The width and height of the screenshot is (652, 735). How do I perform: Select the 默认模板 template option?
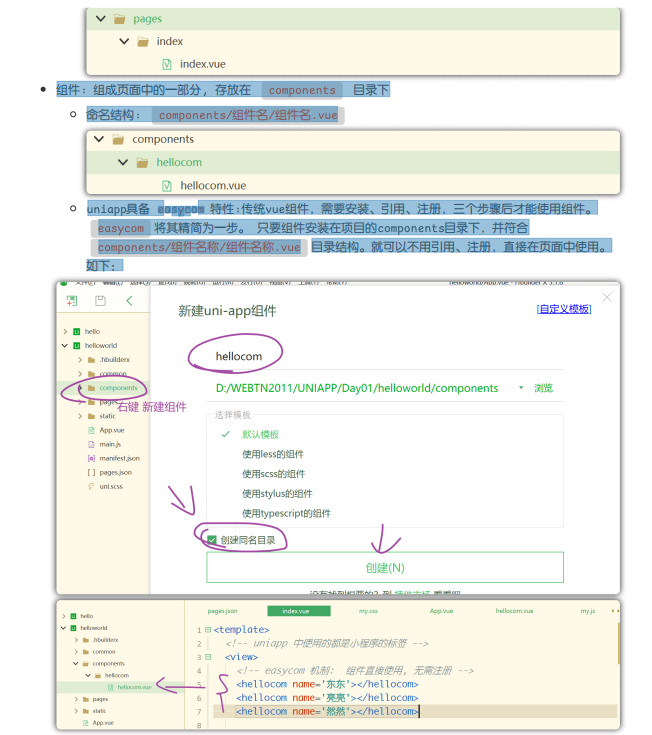[x=260, y=435]
